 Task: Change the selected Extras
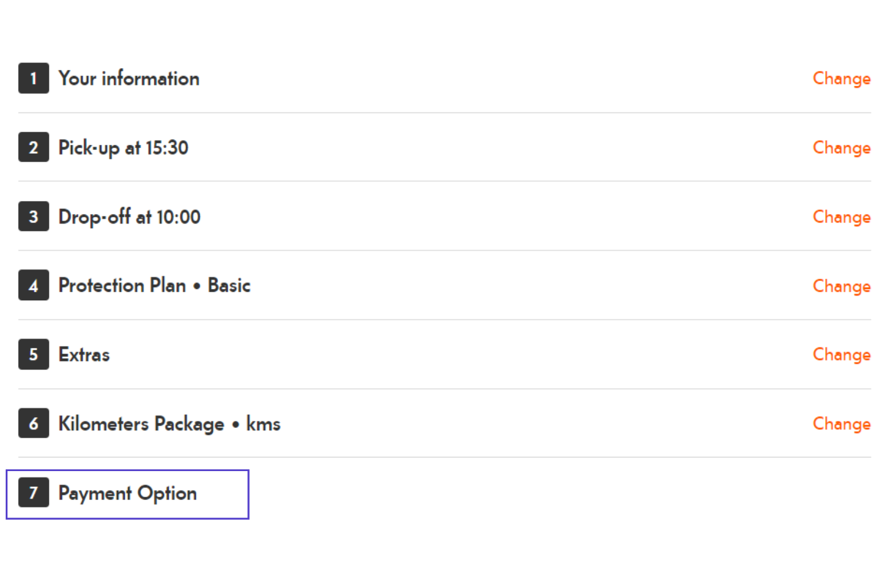coord(841,355)
